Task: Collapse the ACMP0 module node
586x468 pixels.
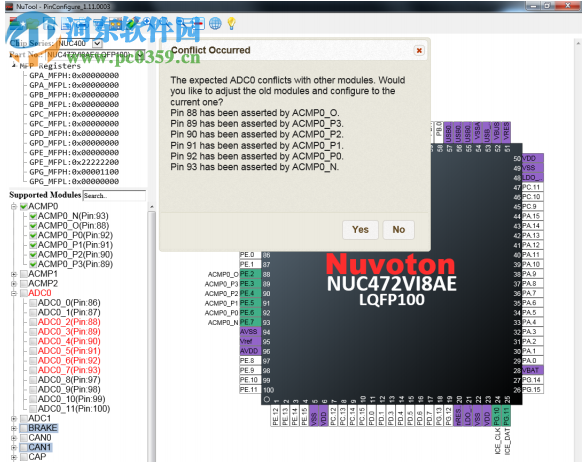Action: 14,206
